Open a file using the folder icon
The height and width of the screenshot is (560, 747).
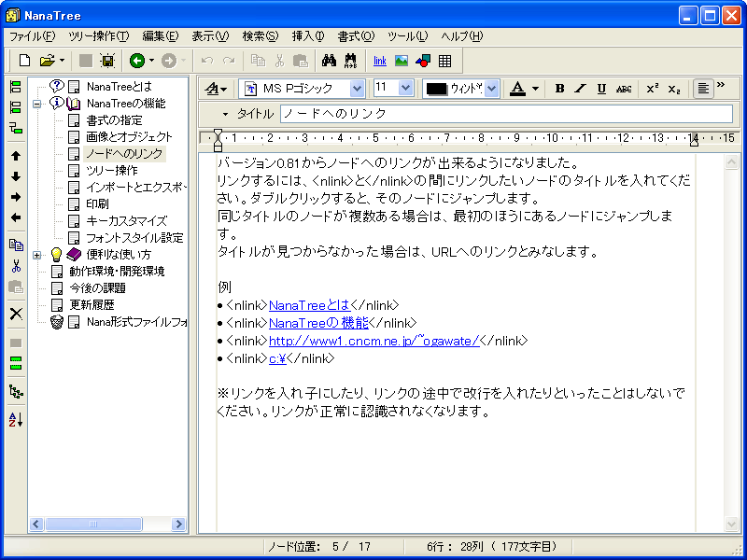click(48, 61)
